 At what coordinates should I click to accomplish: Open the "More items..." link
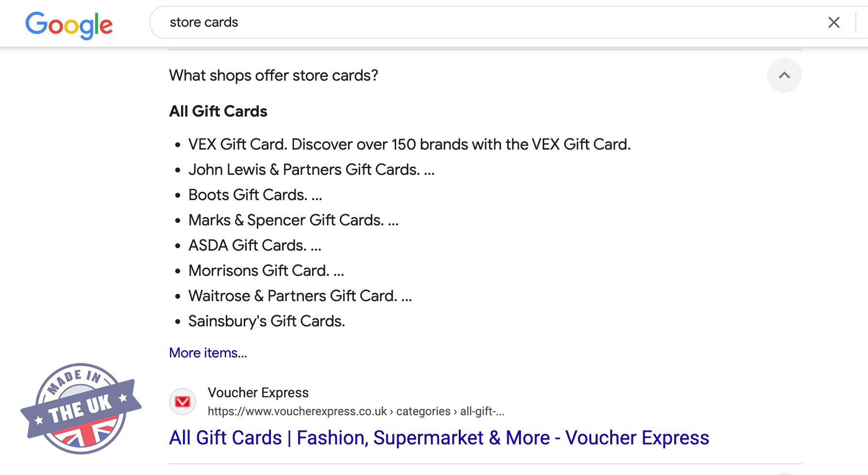tap(208, 353)
